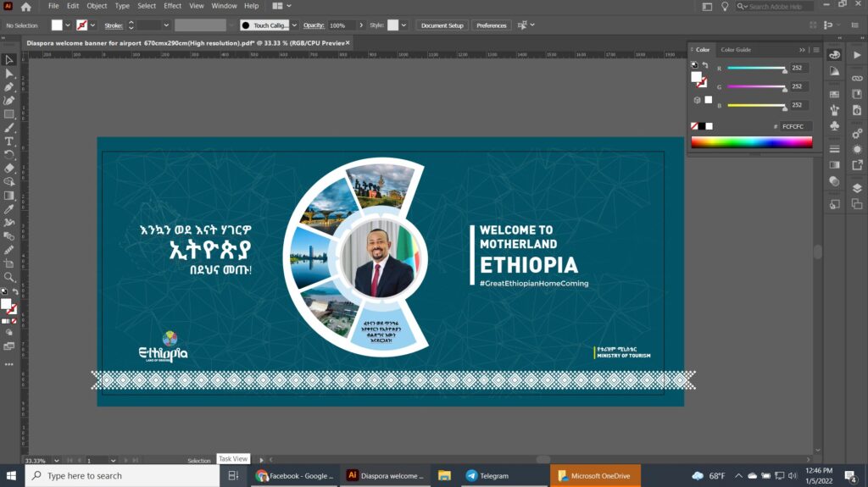Open the Touch Callig... brush definition dropdown

coord(294,25)
